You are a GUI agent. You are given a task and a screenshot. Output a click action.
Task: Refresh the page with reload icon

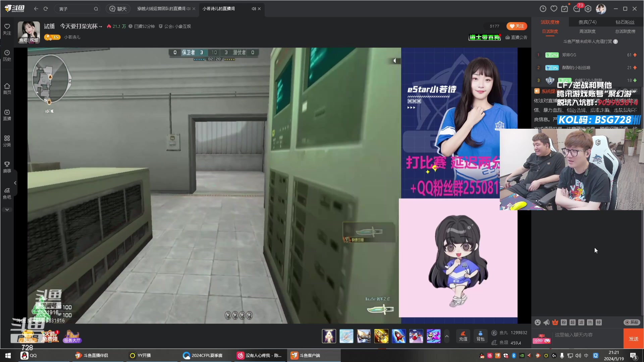[x=46, y=9]
